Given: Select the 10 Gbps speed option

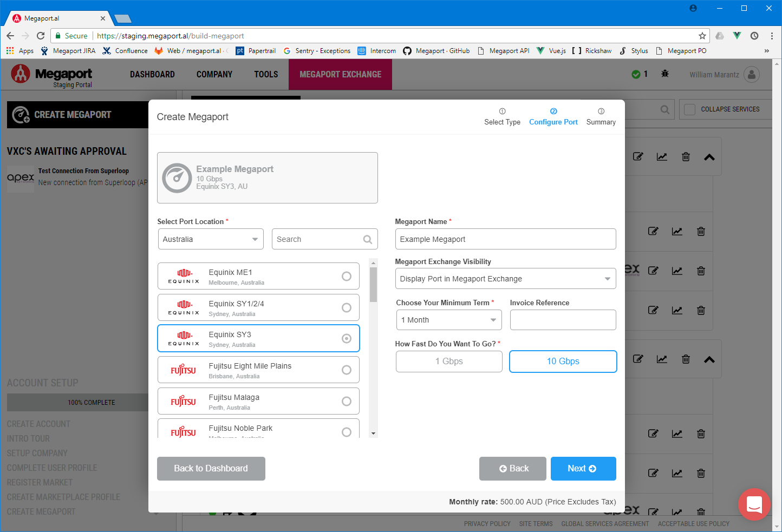Looking at the screenshot, I should [563, 361].
